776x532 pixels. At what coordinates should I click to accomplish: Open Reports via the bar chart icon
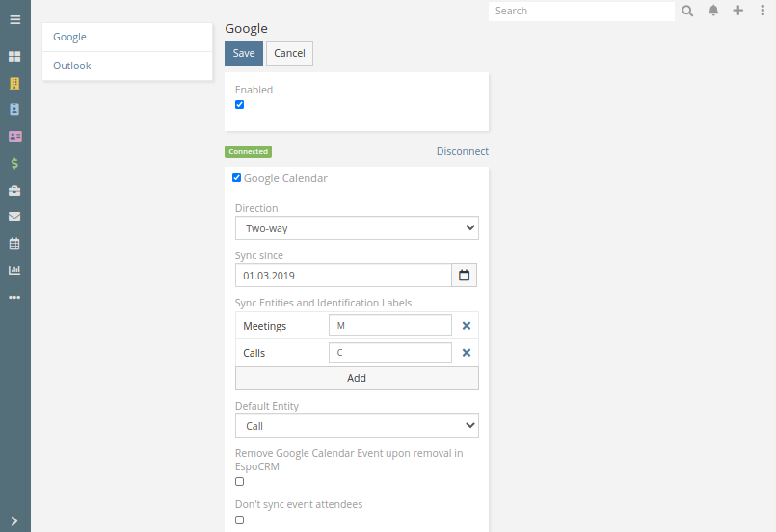click(14, 270)
